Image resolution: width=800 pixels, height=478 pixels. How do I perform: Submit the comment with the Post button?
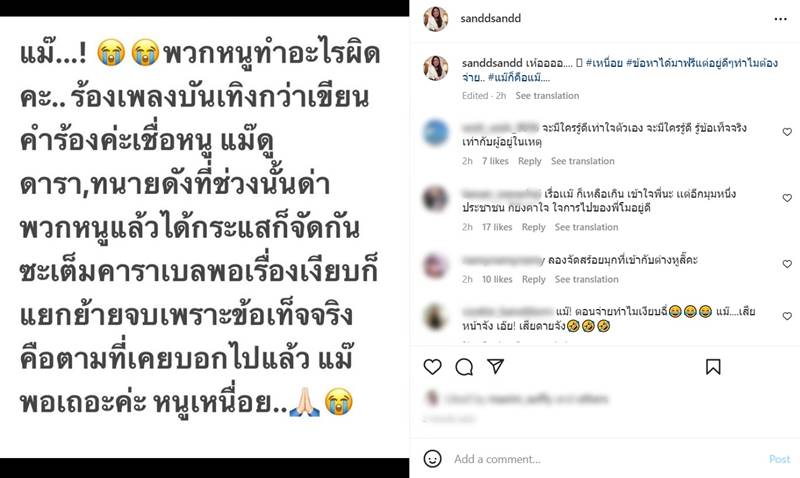point(779,459)
